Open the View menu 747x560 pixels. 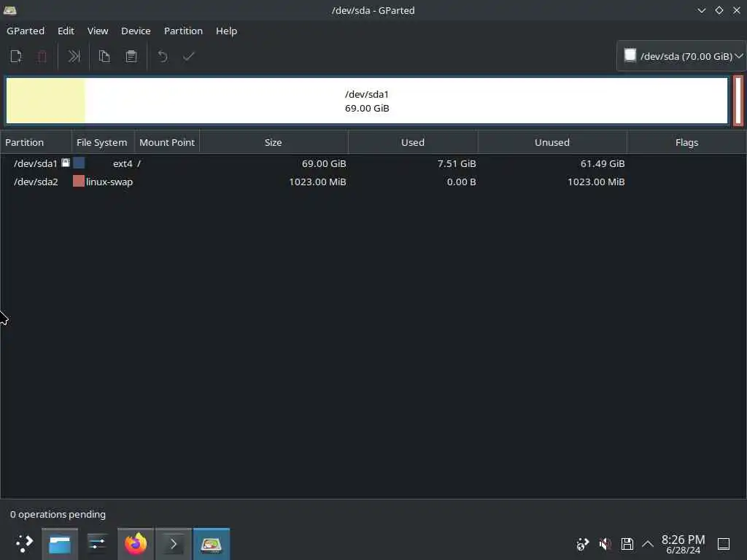98,31
